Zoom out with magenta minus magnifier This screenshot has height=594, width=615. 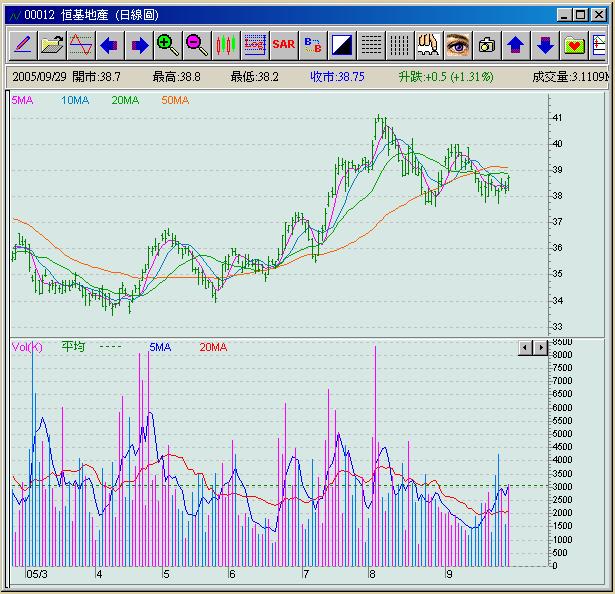click(x=197, y=45)
